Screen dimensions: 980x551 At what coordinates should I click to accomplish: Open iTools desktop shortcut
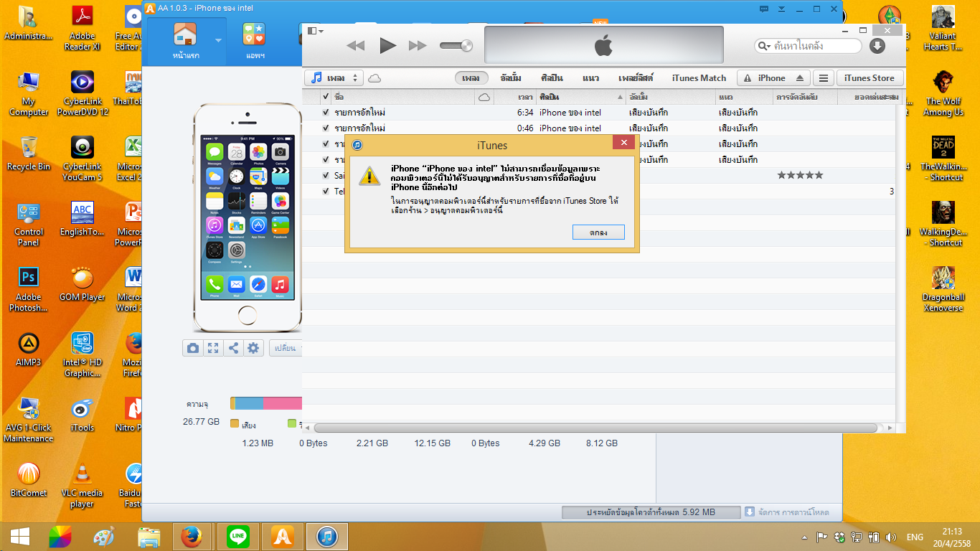click(82, 415)
